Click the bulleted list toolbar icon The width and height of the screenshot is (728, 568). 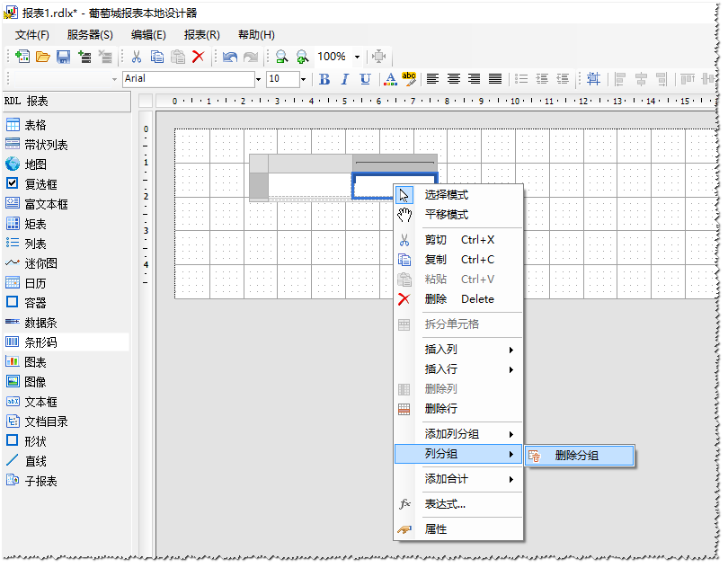click(521, 79)
